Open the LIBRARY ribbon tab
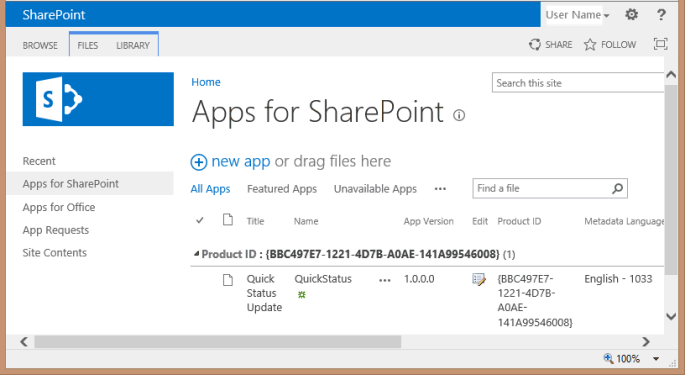 point(133,45)
